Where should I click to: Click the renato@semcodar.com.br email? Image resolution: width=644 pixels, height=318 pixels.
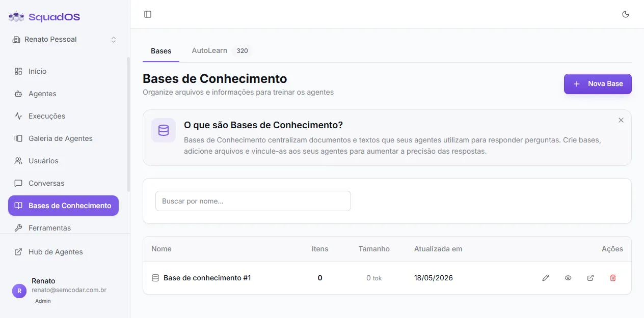coord(69,290)
